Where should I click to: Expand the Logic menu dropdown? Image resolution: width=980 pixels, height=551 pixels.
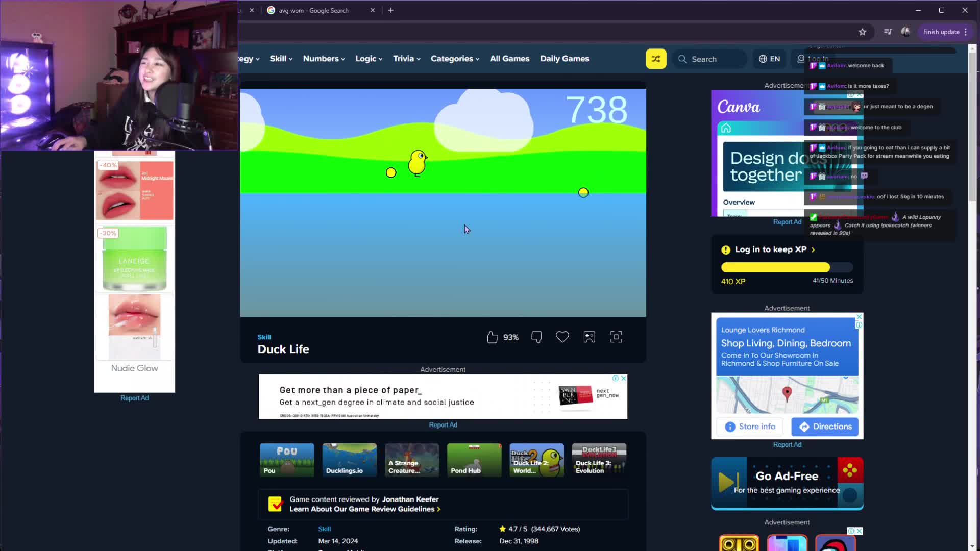(369, 59)
